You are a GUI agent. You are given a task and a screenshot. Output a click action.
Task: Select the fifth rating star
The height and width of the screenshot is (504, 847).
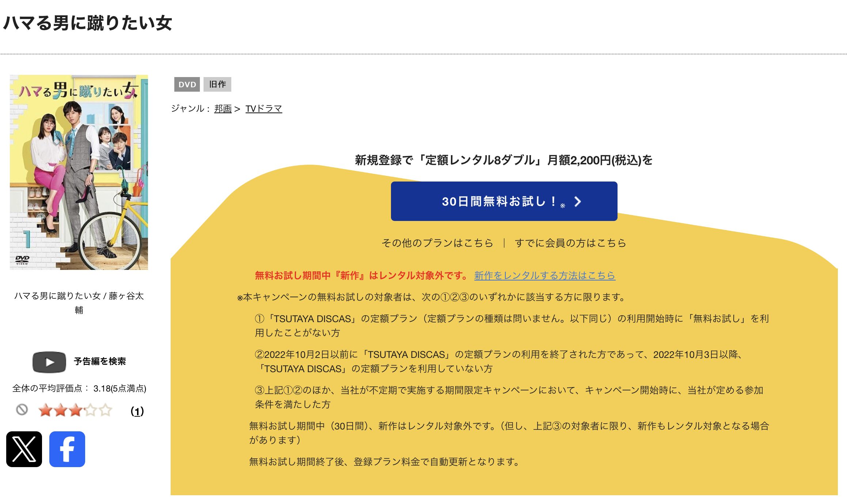[x=105, y=410]
